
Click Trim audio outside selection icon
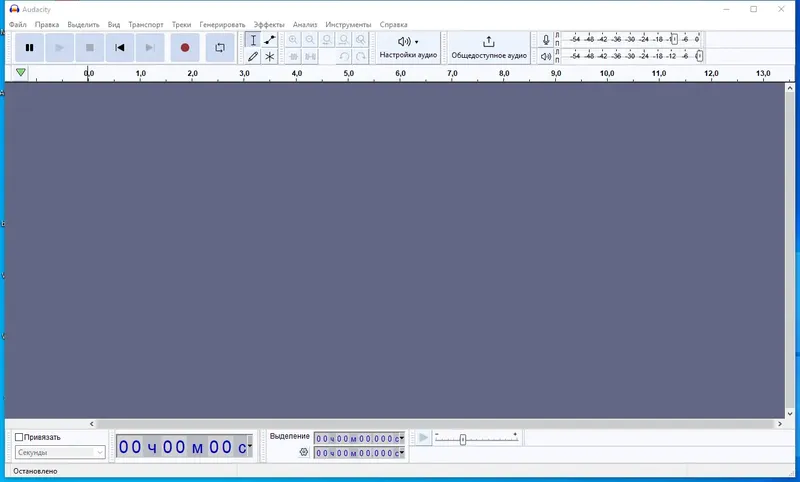pyautogui.click(x=293, y=57)
